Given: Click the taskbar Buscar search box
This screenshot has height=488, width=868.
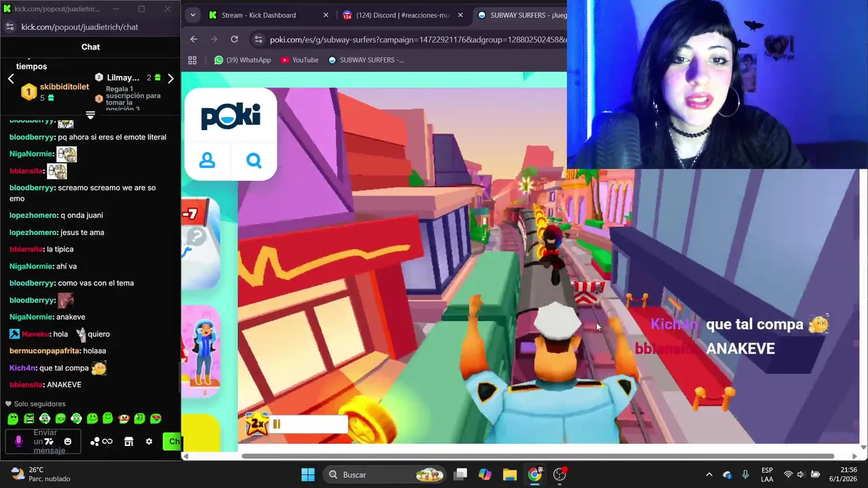Looking at the screenshot, I should (385, 474).
